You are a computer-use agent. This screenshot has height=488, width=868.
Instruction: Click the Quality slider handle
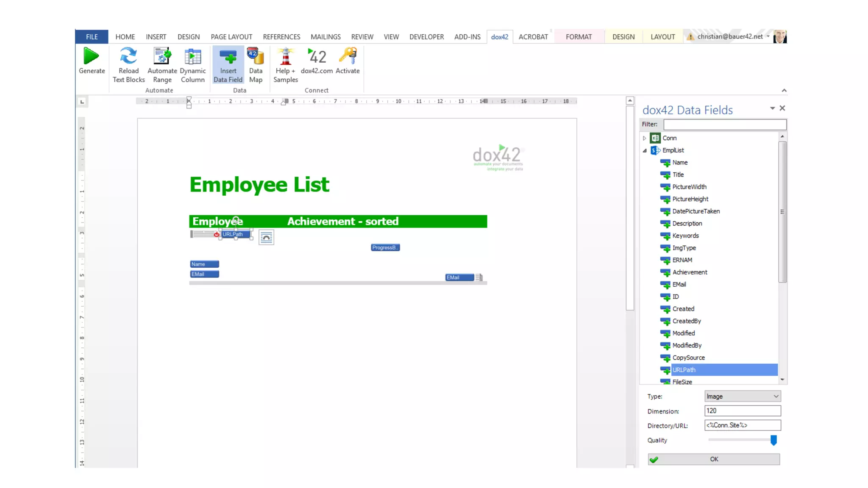point(773,441)
